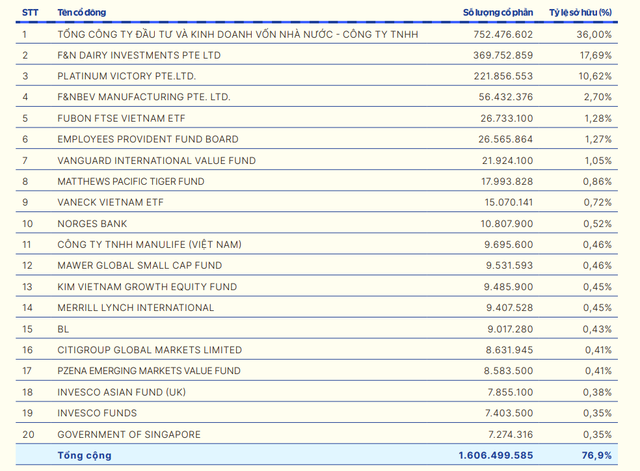The height and width of the screenshot is (471, 640).
Task: Select shareholder name 'BL'
Action: [x=63, y=329]
